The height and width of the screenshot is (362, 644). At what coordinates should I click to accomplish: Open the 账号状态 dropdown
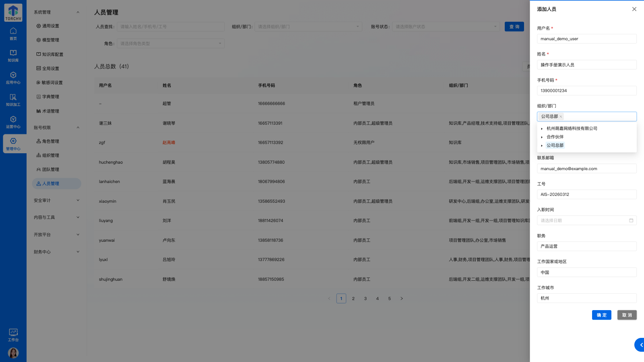(446, 26)
